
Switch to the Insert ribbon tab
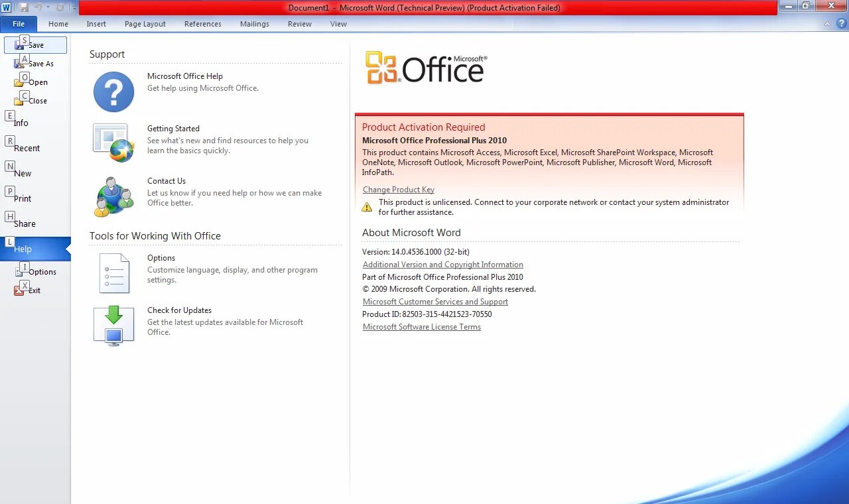pos(96,24)
